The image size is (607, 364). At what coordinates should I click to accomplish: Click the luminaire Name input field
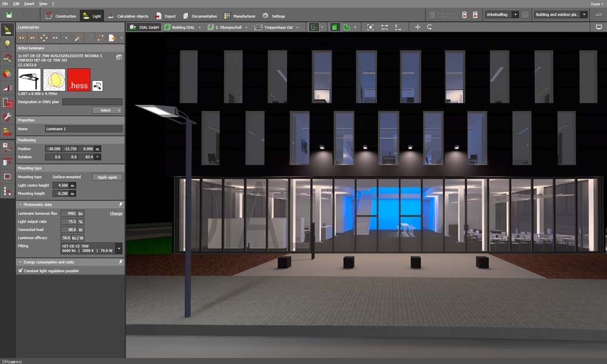(83, 129)
